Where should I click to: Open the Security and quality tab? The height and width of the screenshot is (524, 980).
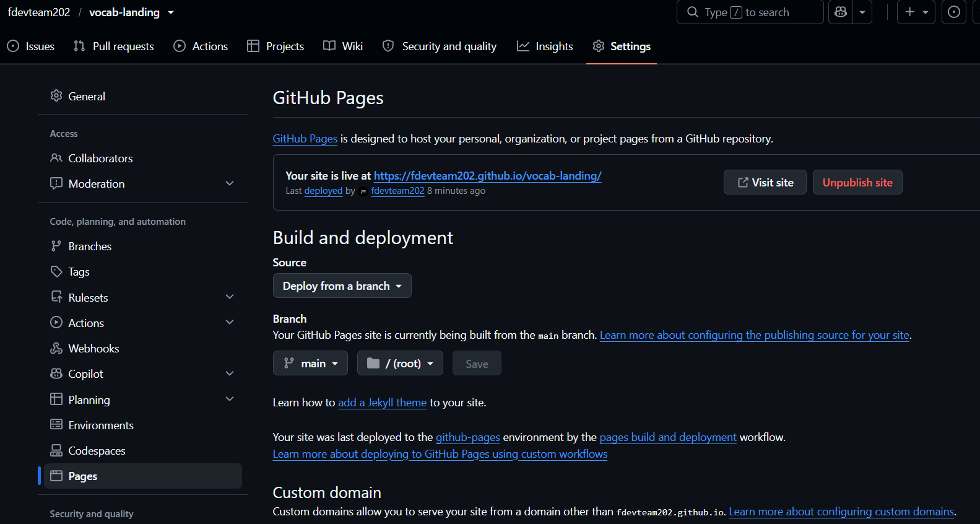[x=440, y=46]
